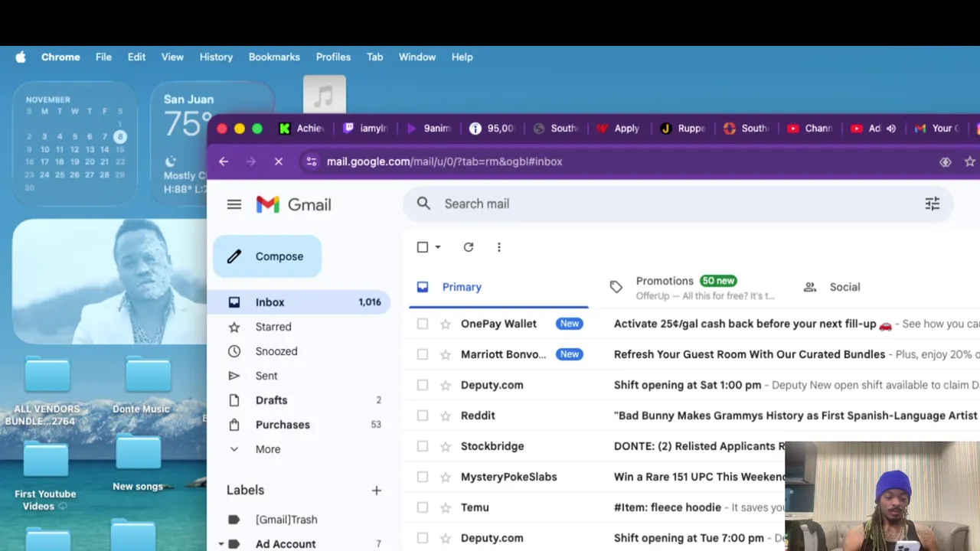980x551 pixels.
Task: Create a new label with plus icon
Action: [377, 490]
